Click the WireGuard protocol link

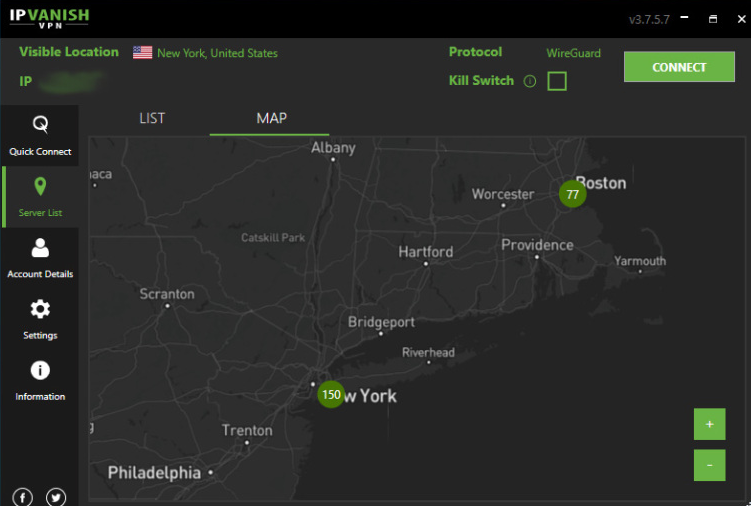[573, 53]
